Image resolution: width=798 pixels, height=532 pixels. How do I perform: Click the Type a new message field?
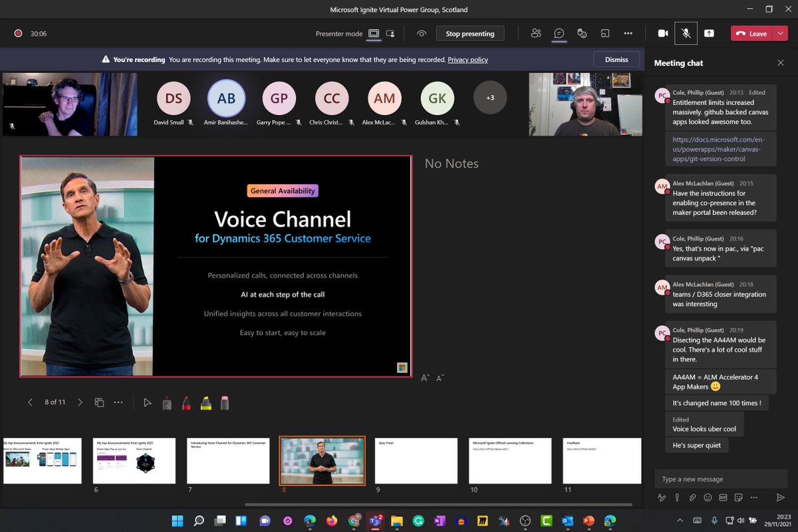click(x=721, y=479)
